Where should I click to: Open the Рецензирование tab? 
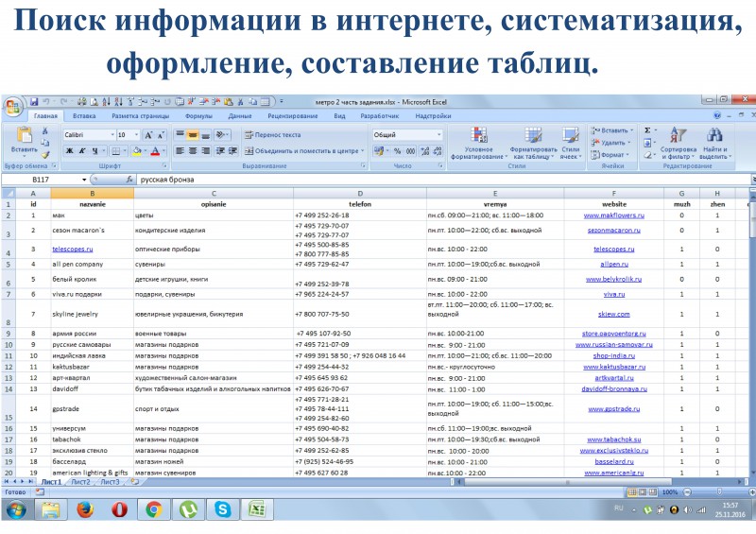[x=292, y=116]
